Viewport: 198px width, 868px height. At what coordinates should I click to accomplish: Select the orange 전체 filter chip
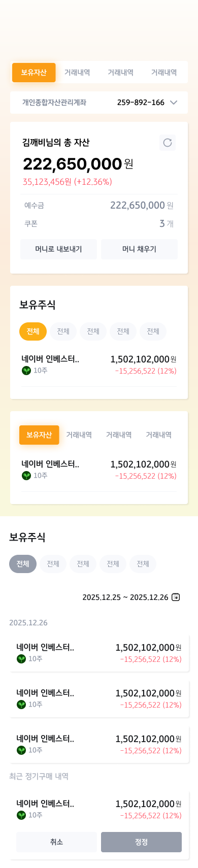click(x=33, y=331)
